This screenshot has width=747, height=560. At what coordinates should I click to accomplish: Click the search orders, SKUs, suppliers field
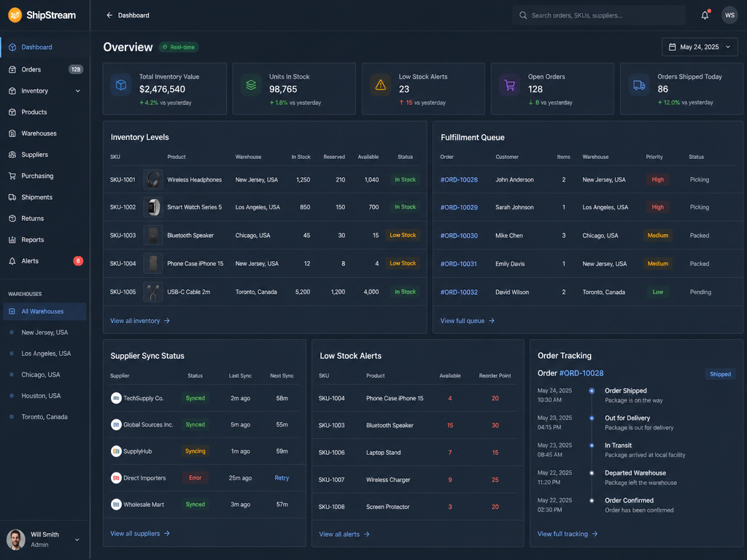tap(599, 15)
